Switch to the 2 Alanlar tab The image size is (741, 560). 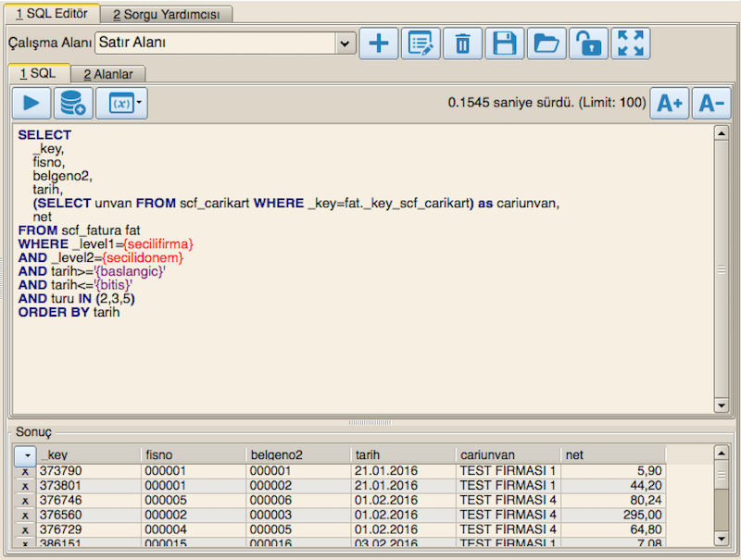tap(107, 73)
